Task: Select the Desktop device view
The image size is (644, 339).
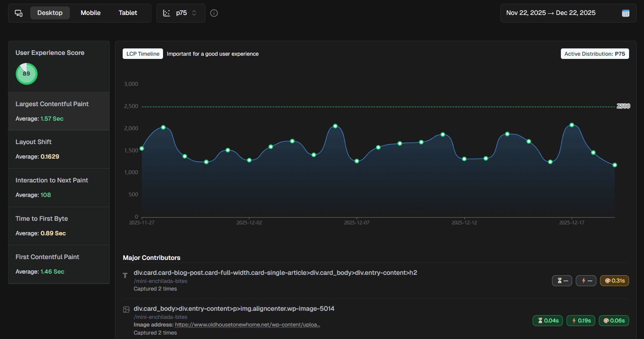Action: point(50,13)
